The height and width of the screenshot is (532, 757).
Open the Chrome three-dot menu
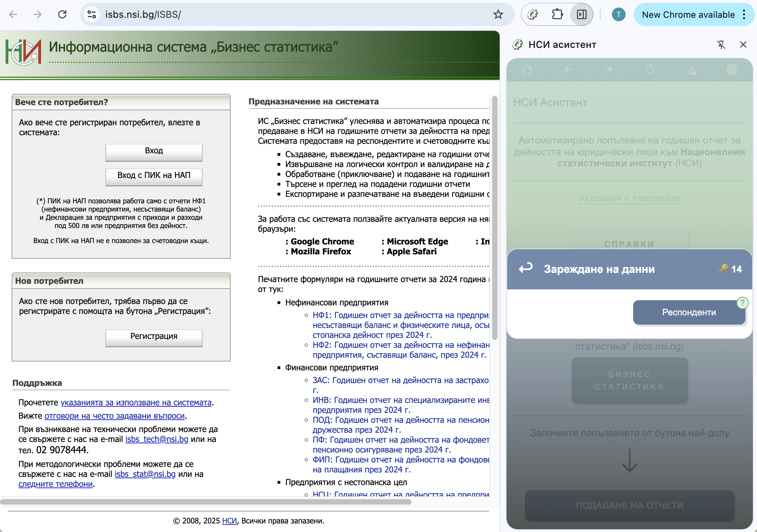(x=744, y=14)
